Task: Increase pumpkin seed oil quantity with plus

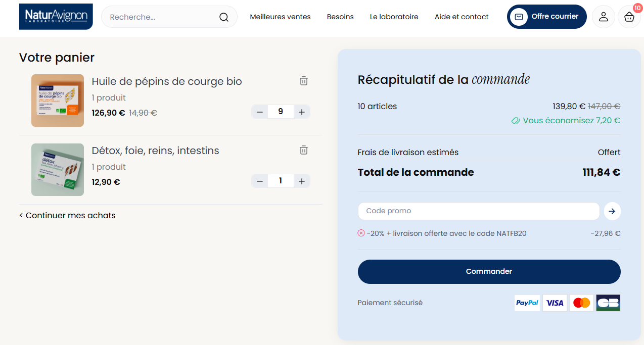Action: (x=302, y=112)
